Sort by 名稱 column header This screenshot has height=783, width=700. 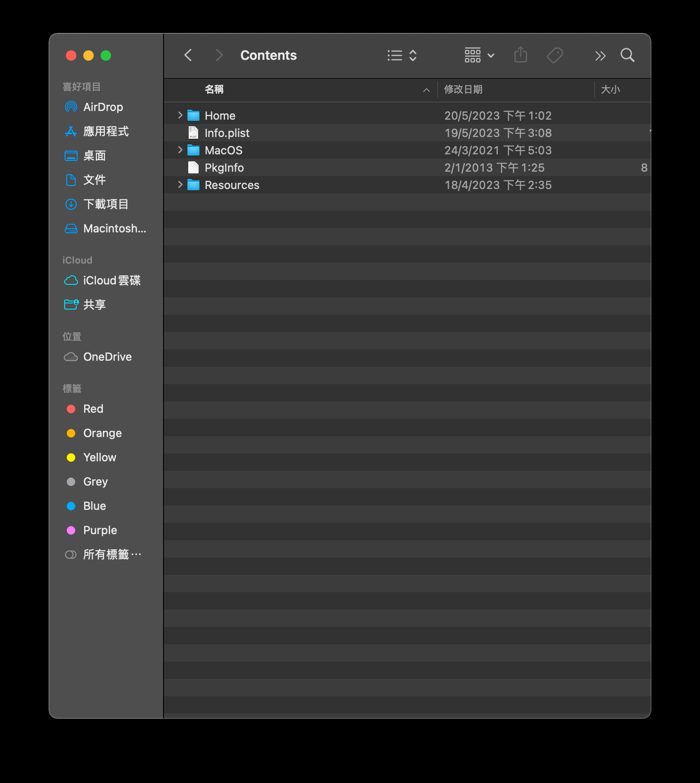[x=214, y=90]
